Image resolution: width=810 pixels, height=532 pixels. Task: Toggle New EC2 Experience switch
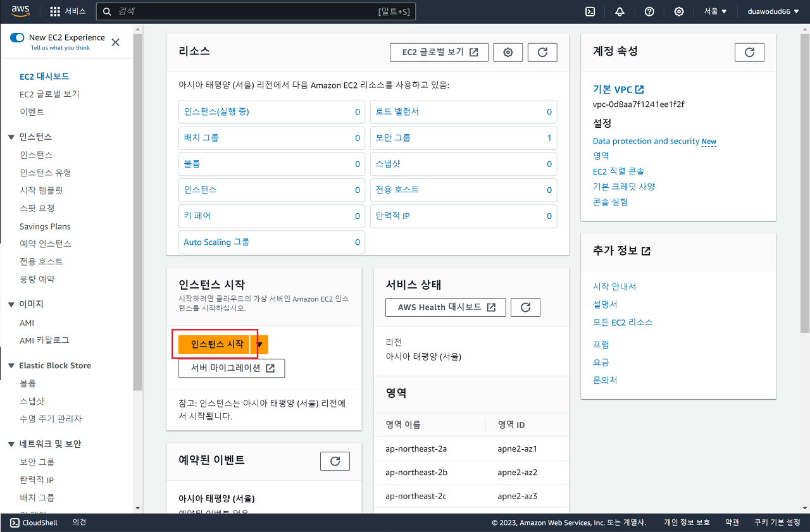17,37
